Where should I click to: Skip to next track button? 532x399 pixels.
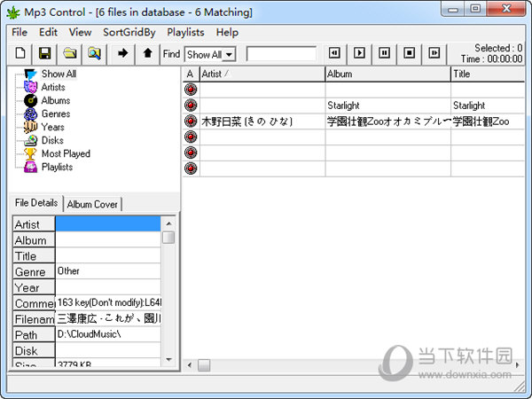coord(434,53)
